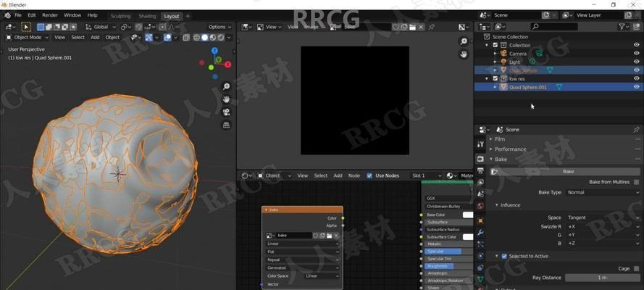Open Swizzle R +X dropdown
The height and width of the screenshot is (290, 644).
[603, 227]
